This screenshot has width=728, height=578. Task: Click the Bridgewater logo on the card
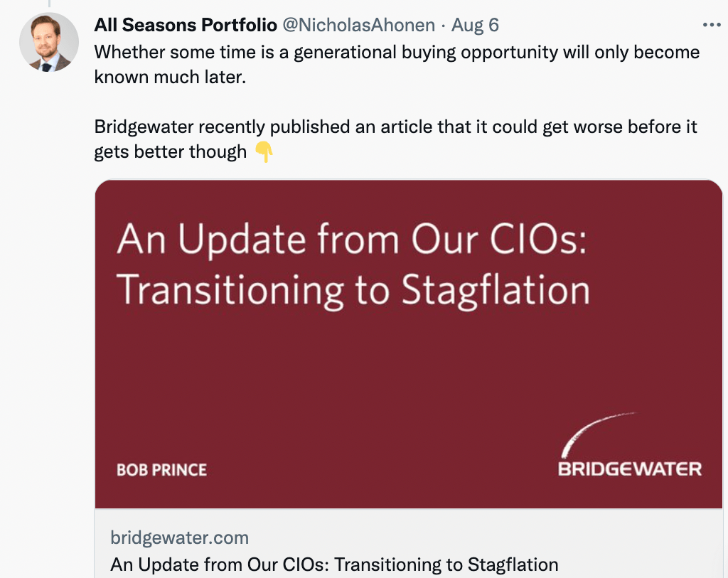630,445
